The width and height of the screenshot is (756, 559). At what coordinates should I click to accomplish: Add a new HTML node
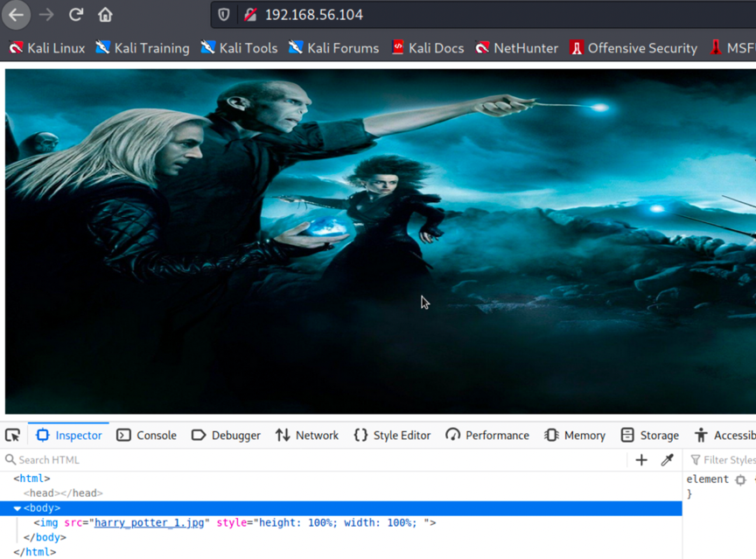tap(641, 460)
